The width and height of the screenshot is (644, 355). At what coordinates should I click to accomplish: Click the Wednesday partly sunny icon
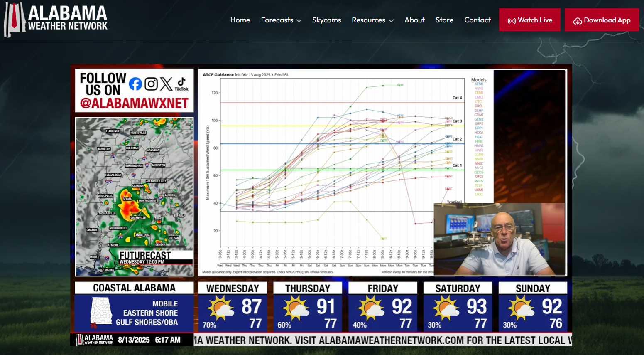click(x=221, y=308)
